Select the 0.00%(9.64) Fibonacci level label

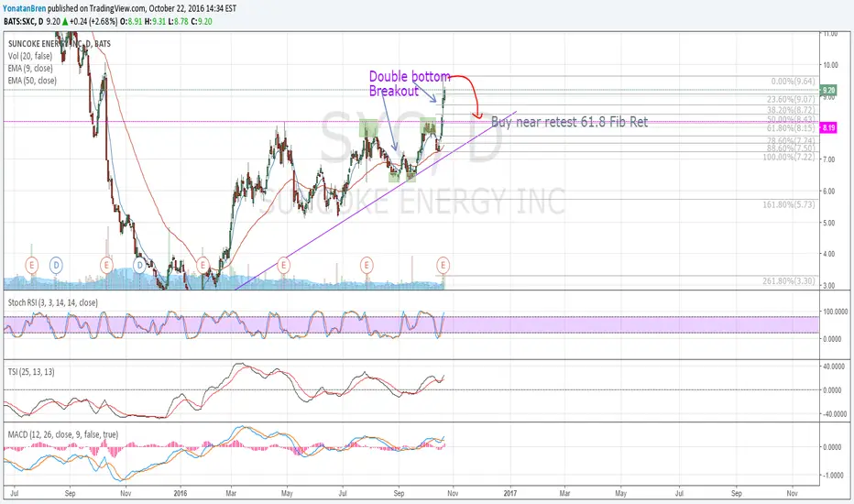pos(793,82)
